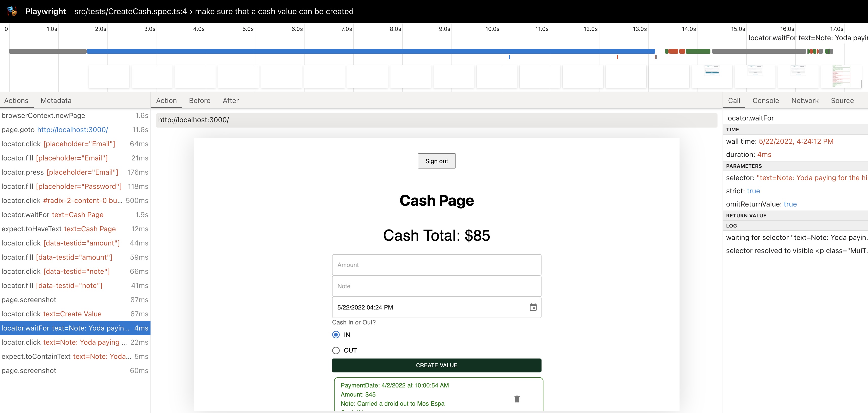Switch to the Metadata tab
This screenshot has width=868, height=413.
tap(56, 101)
